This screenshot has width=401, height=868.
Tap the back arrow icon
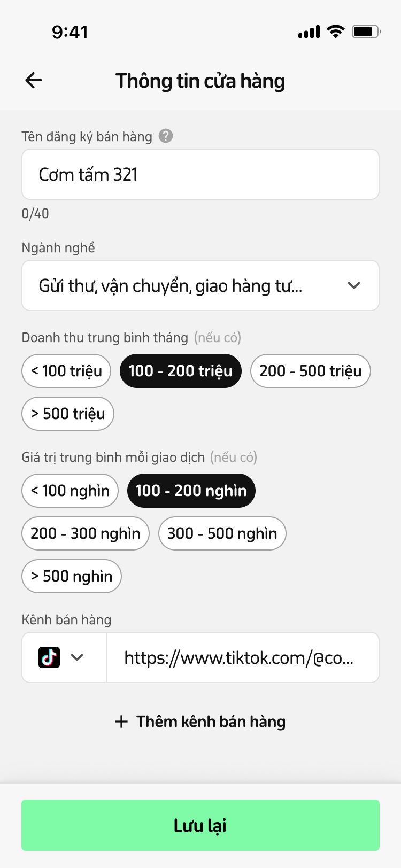tap(34, 81)
